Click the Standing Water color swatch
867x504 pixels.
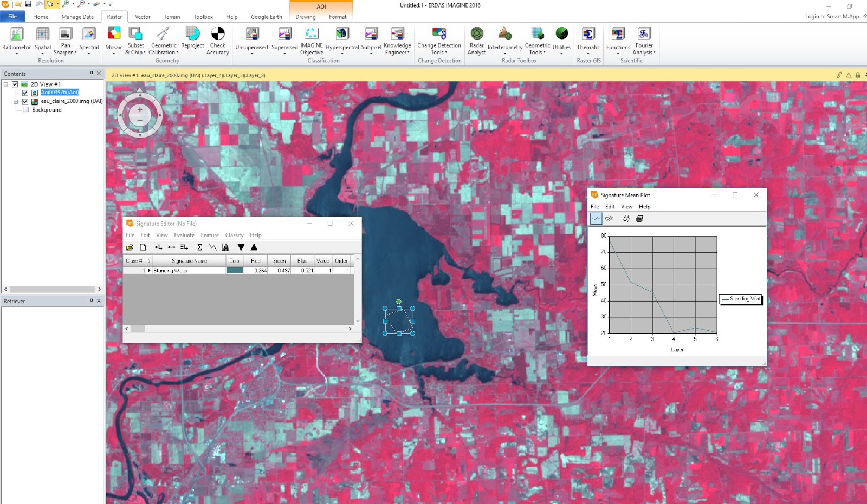click(x=235, y=271)
